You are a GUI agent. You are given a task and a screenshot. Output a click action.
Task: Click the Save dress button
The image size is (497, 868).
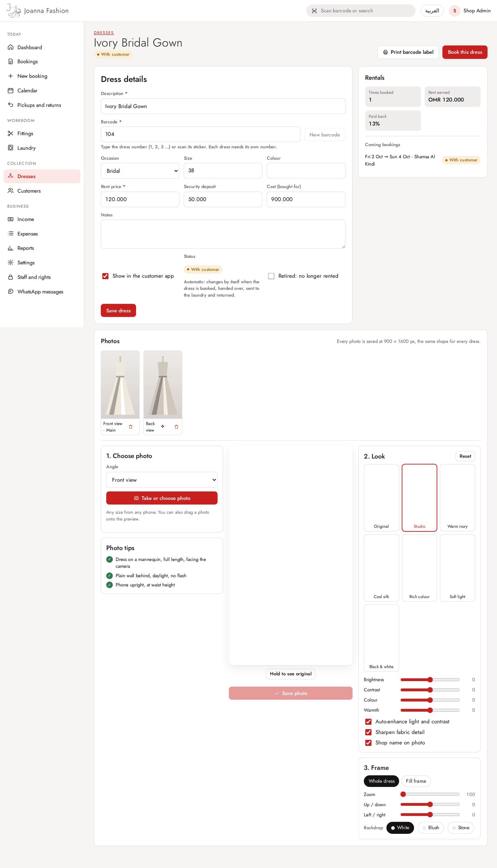(x=118, y=311)
